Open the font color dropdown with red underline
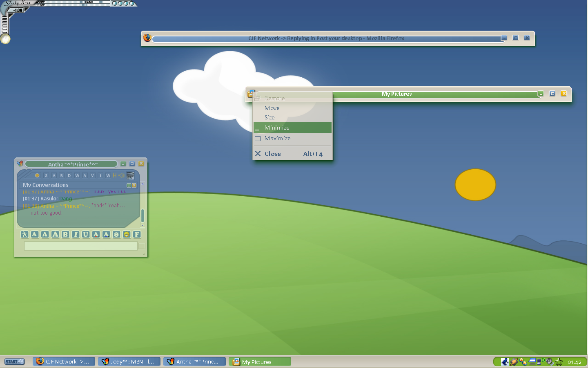 pos(96,234)
